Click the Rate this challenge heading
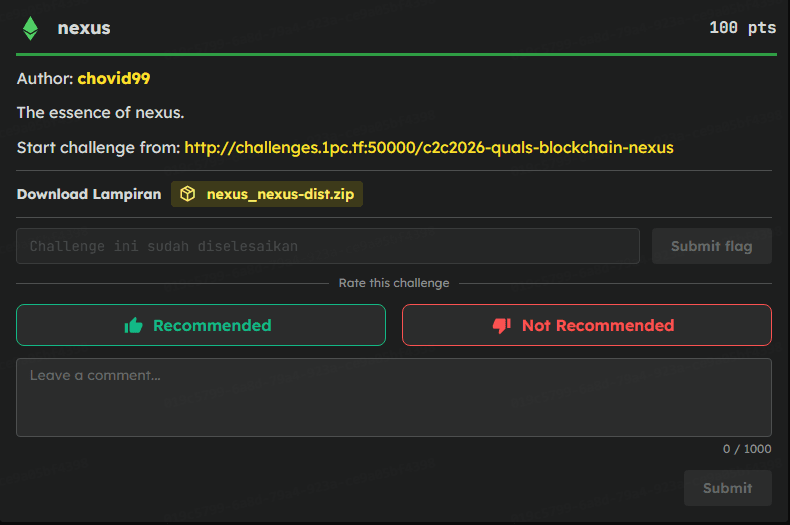790x525 pixels. [x=394, y=283]
